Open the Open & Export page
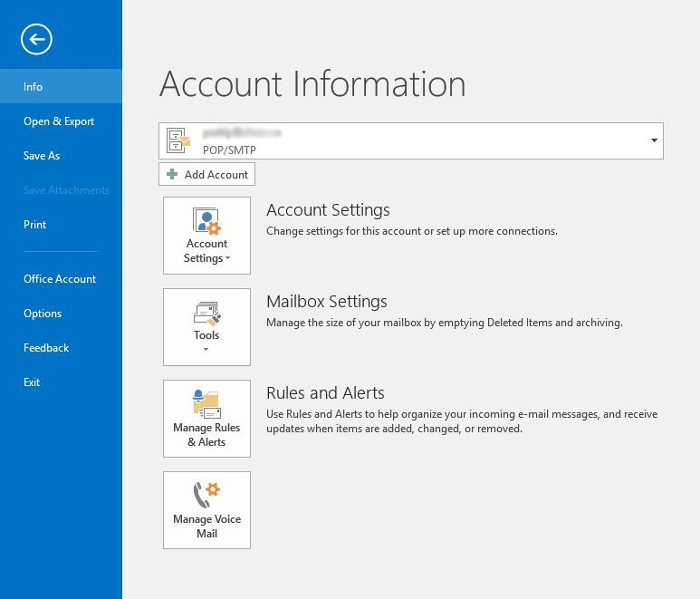 [59, 121]
